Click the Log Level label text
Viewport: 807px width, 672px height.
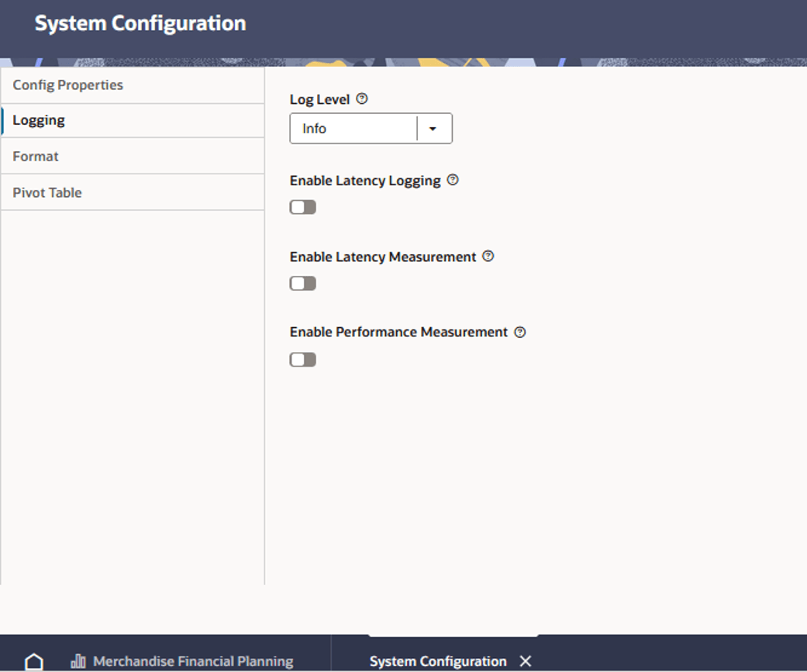tap(319, 99)
